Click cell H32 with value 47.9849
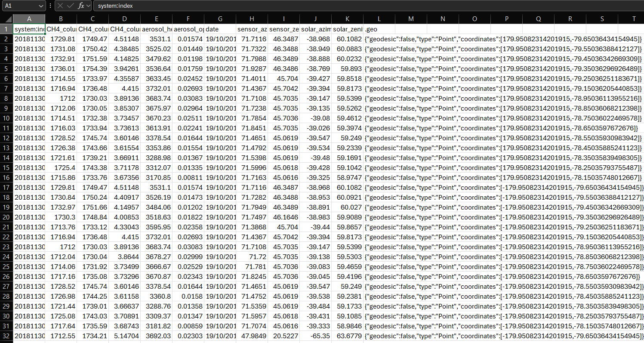The image size is (644, 343). (x=252, y=336)
